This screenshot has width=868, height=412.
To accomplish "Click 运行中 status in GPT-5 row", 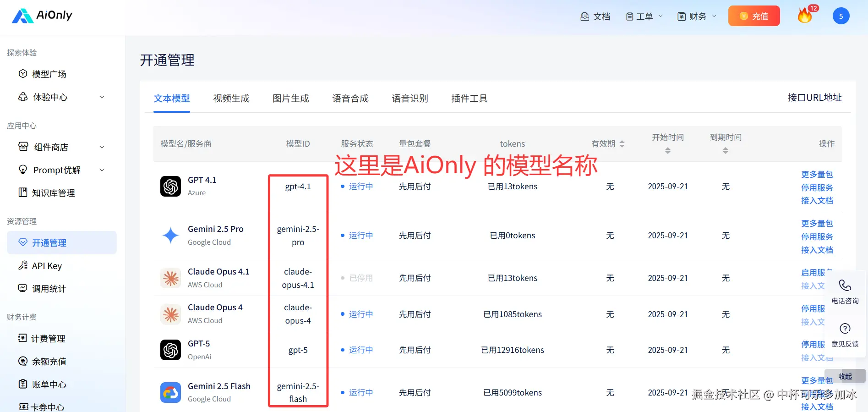I will pos(357,350).
